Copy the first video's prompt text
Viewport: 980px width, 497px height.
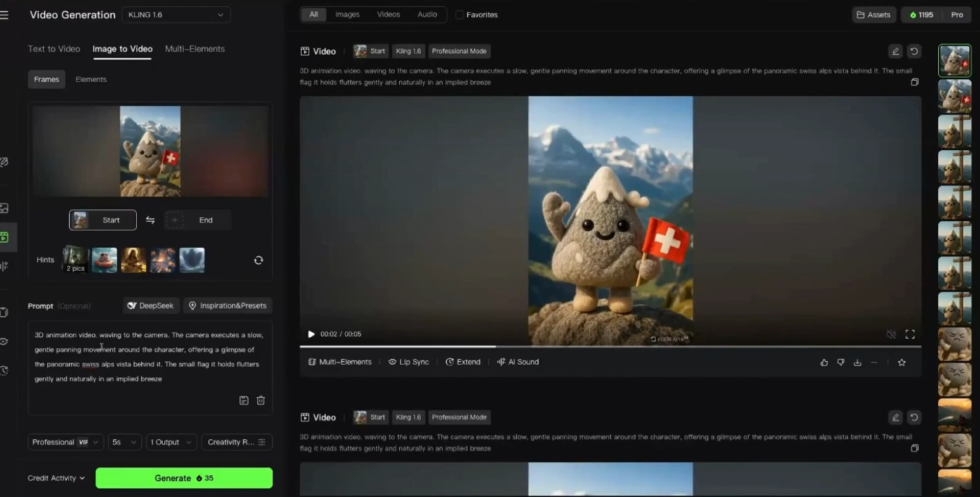point(914,82)
